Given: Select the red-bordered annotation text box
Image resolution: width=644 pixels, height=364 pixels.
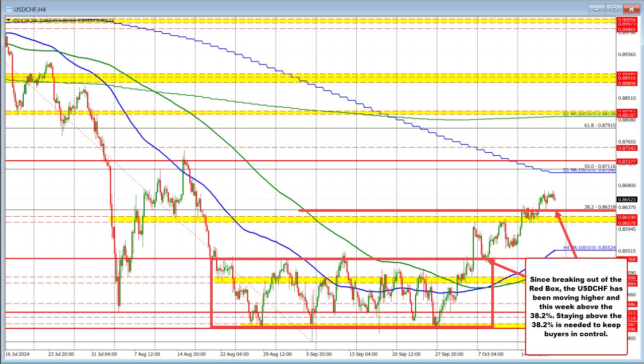Looking at the screenshot, I should point(576,306).
